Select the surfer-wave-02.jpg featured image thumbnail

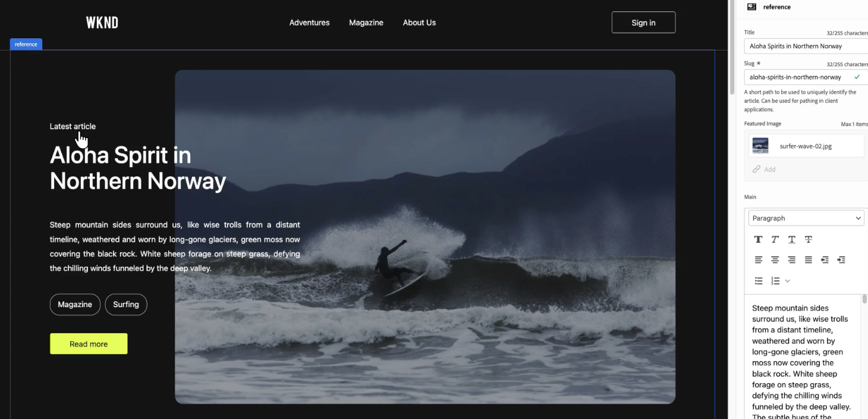(760, 146)
